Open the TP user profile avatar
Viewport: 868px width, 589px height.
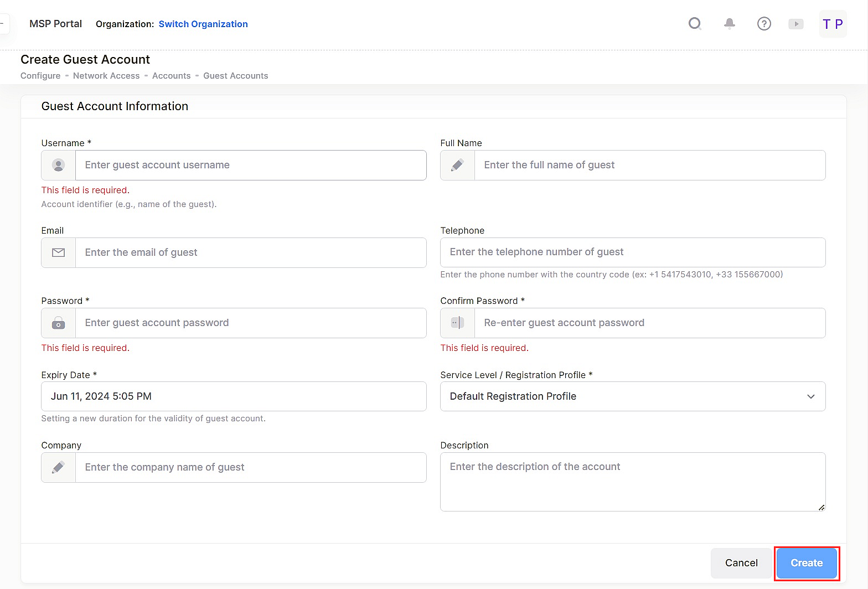tap(833, 24)
